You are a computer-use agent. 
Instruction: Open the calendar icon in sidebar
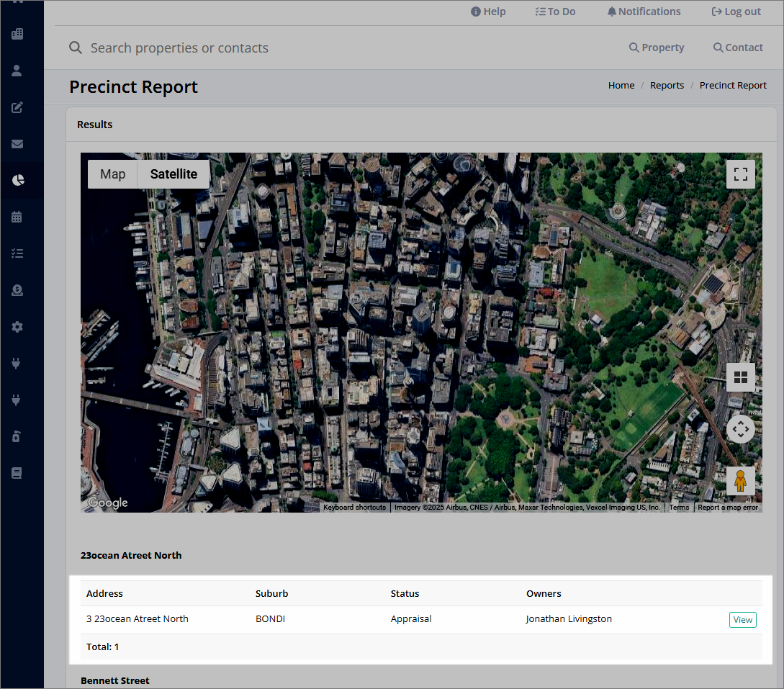pyautogui.click(x=17, y=217)
